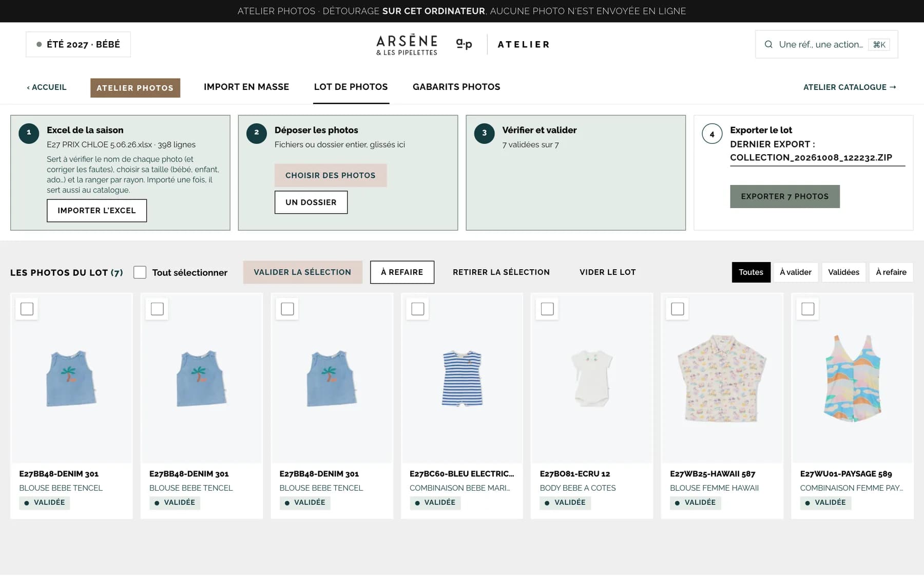
Task: Click CHOISIR DES PHOTOS button
Action: click(331, 175)
